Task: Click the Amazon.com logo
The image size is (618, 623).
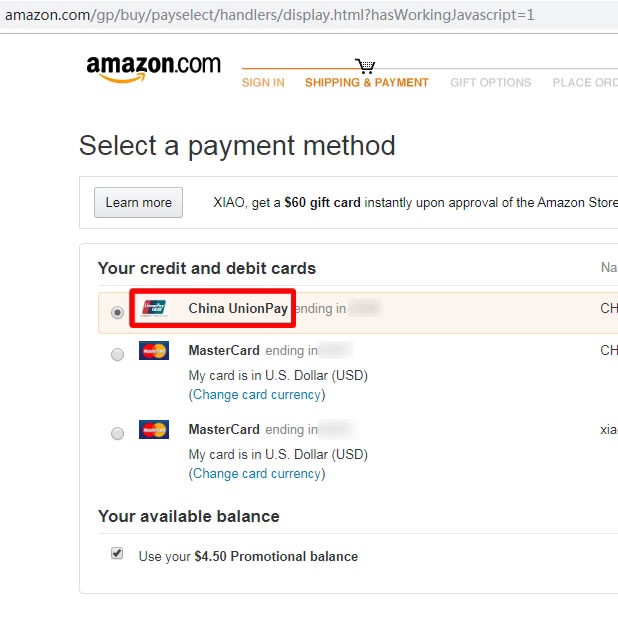Action: click(x=153, y=67)
